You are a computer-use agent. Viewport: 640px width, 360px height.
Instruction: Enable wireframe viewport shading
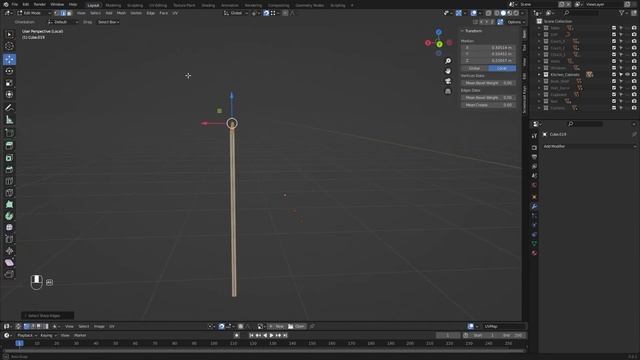(497, 13)
